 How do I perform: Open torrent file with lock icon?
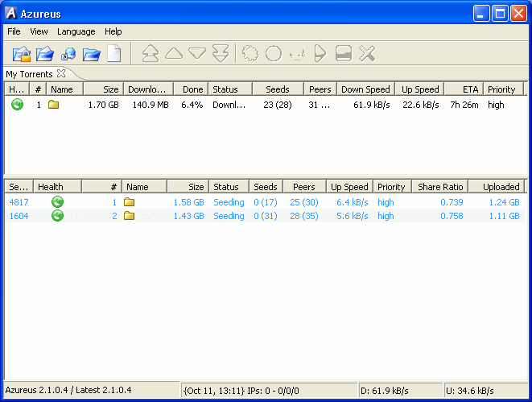[x=22, y=54]
